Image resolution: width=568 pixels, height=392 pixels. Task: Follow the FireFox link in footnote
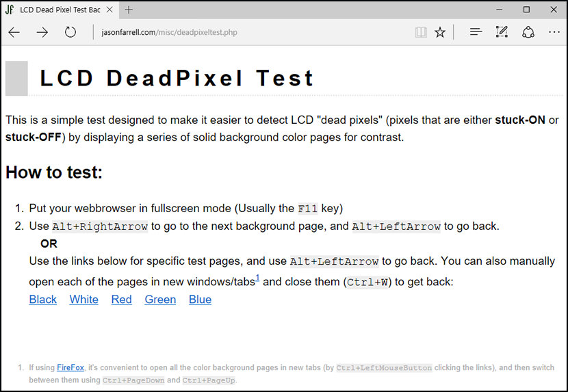70,367
